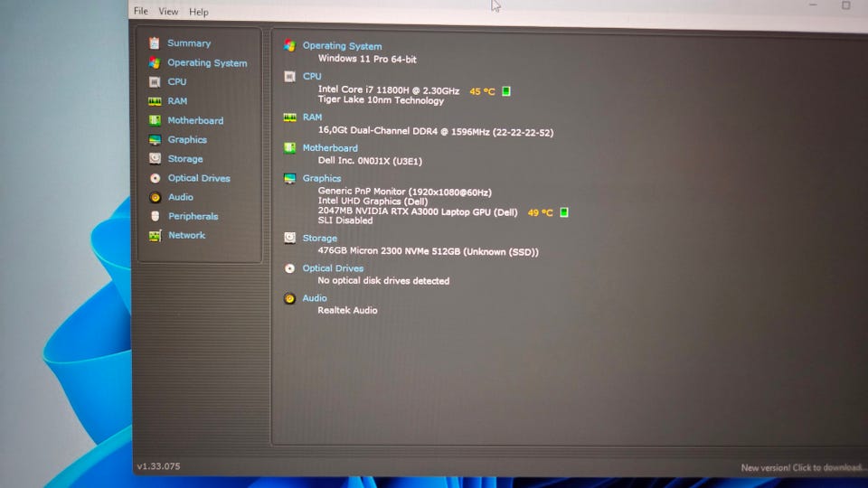Click the RAM icon in summary pane

289,117
